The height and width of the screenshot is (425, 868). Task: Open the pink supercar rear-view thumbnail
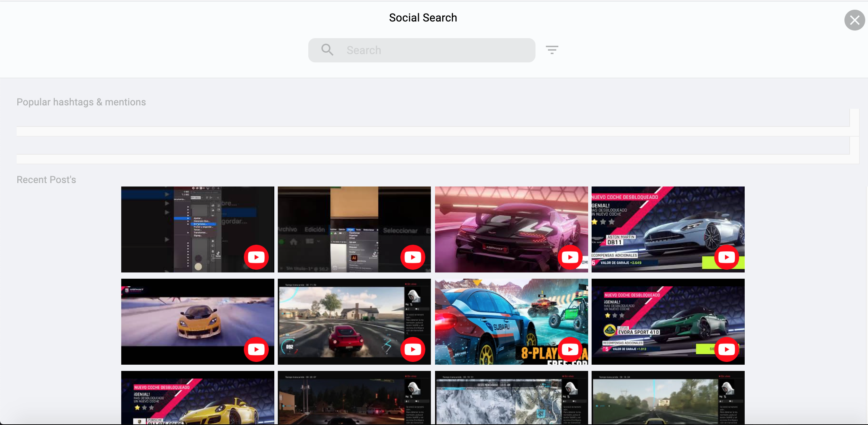coord(512,229)
